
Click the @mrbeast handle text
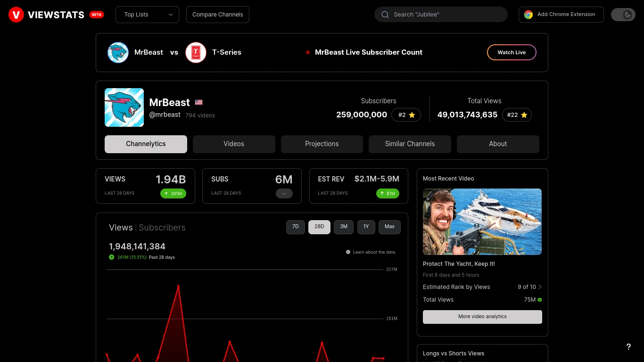pyautogui.click(x=165, y=115)
